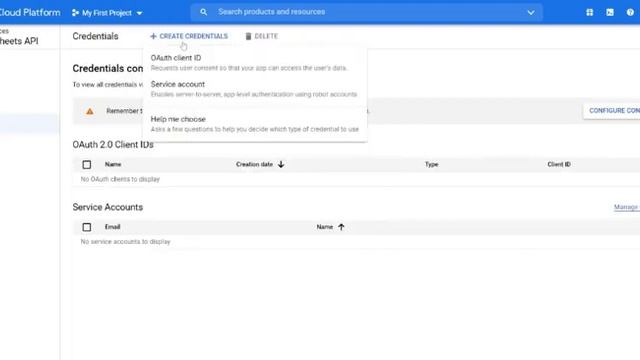Click the trash can icon
640x360 pixels.
click(x=248, y=36)
